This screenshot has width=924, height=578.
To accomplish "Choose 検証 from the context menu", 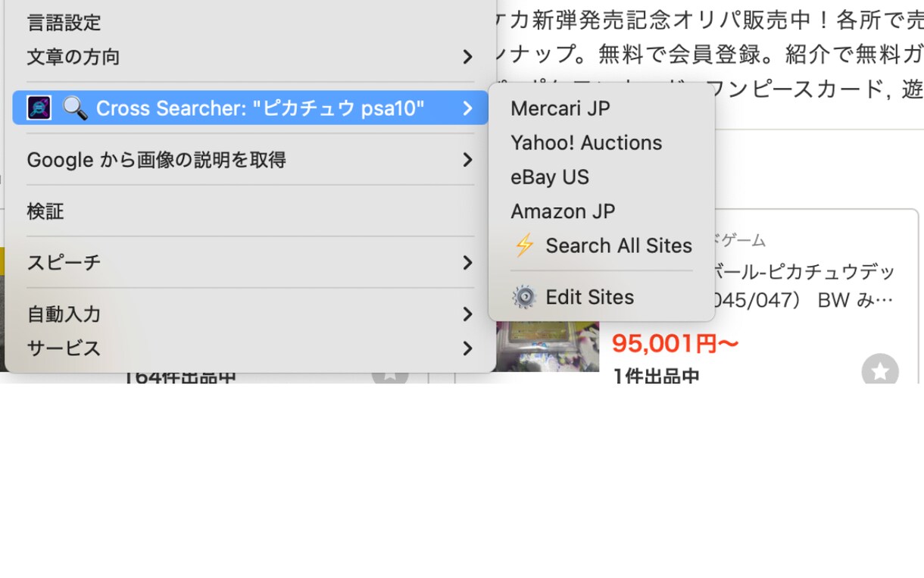I will click(x=250, y=211).
